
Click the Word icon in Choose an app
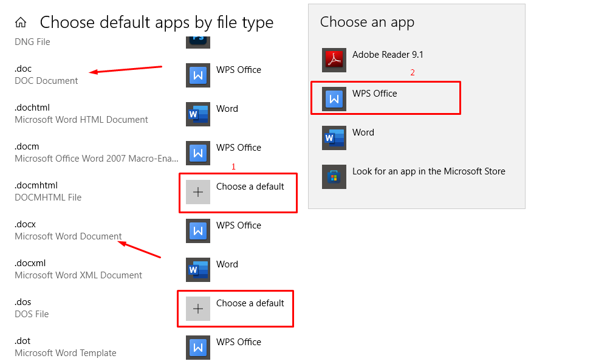pos(334,138)
